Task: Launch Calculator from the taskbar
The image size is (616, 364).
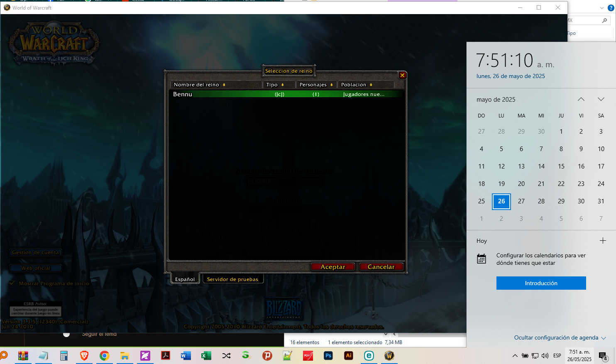Action: tap(64, 356)
